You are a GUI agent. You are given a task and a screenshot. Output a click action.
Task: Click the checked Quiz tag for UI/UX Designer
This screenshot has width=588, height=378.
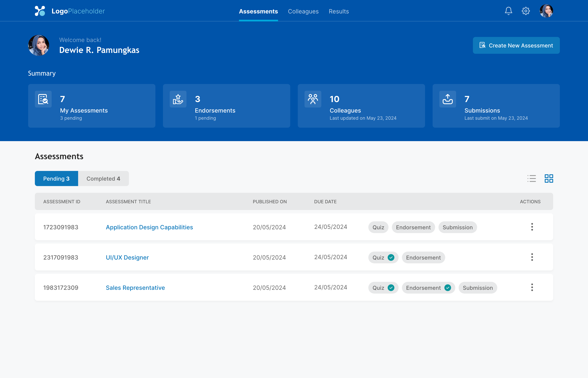pos(383,257)
